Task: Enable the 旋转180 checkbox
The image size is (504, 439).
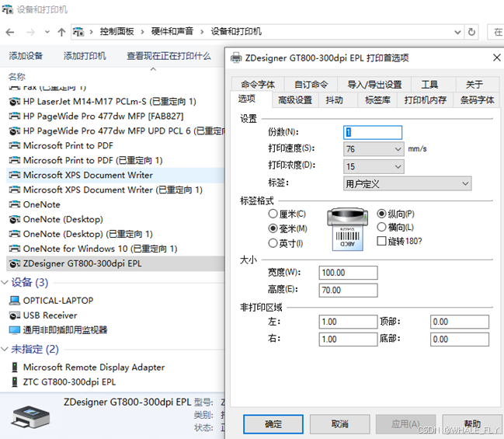Action: pyautogui.click(x=381, y=241)
